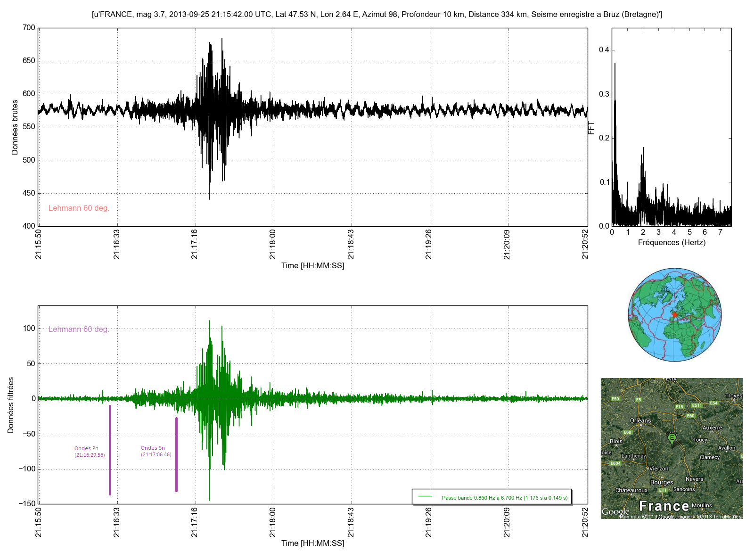
Task: Click the Google logo on the map
Action: (615, 511)
